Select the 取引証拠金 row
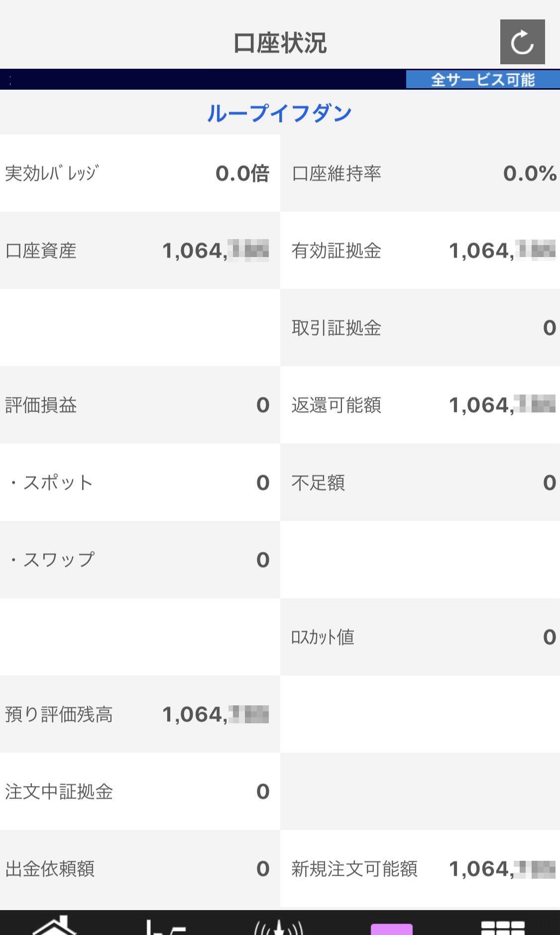The image size is (560, 935). click(420, 328)
